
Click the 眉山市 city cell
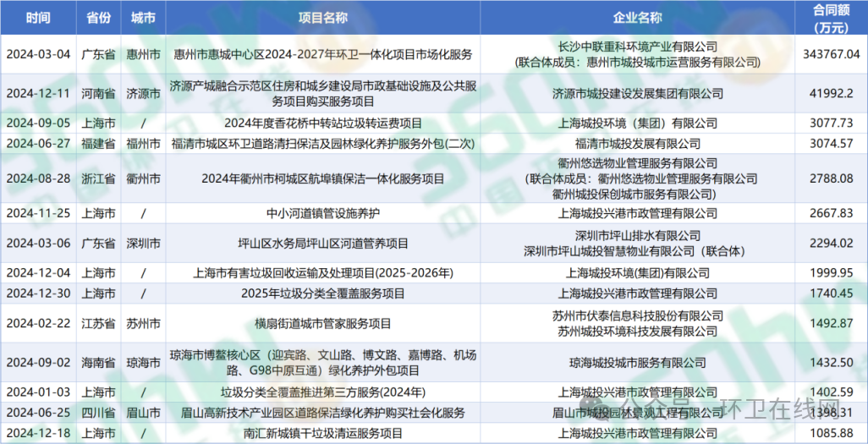coord(143,413)
